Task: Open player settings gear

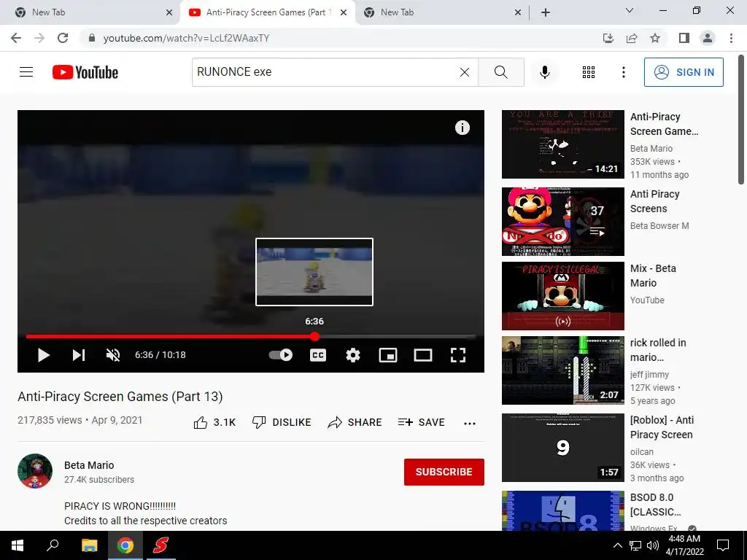Action: [353, 355]
